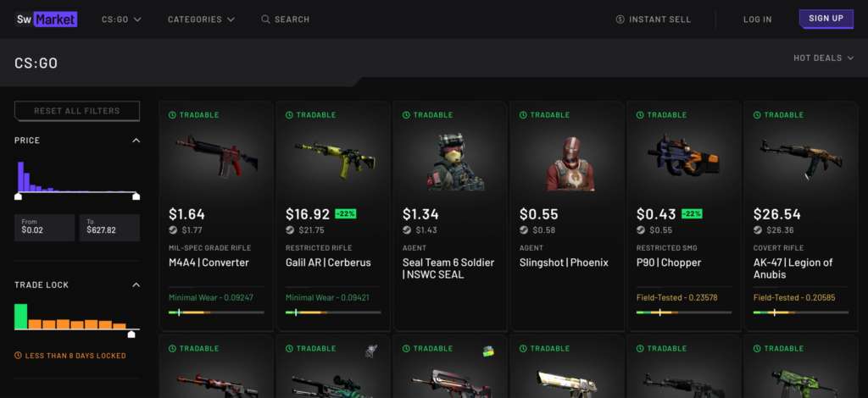Click the green -22% badge on Galil AR
The height and width of the screenshot is (398, 868).
tap(346, 214)
